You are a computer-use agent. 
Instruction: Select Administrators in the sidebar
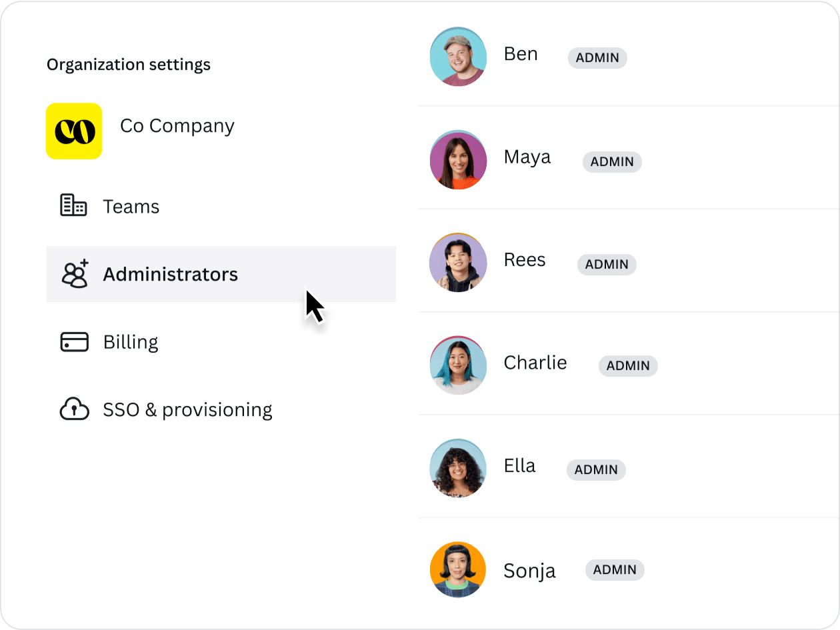[170, 274]
